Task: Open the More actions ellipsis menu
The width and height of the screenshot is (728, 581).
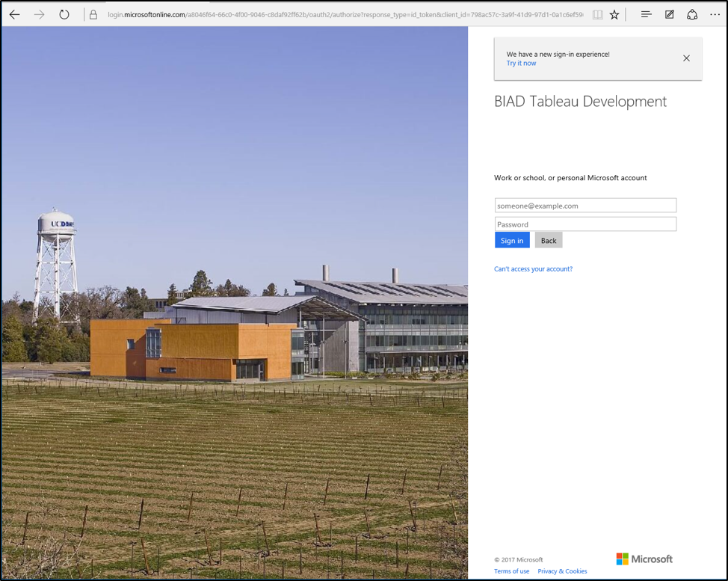Action: [x=715, y=14]
